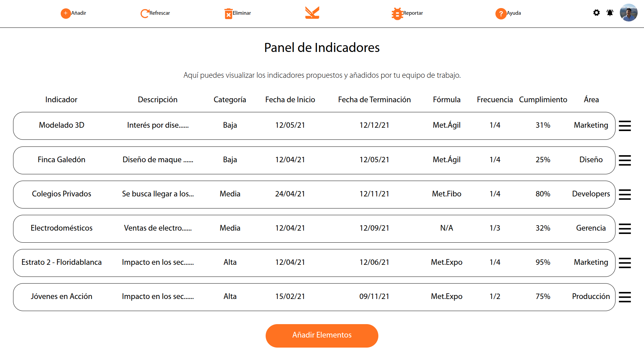644x362 pixels.
Task: Click the Eliminar trash icon
Action: click(228, 14)
